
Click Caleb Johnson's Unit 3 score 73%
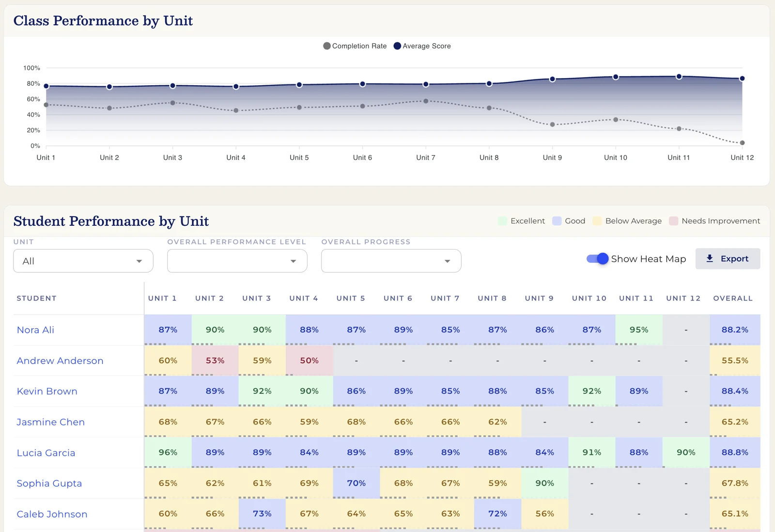pyautogui.click(x=262, y=514)
